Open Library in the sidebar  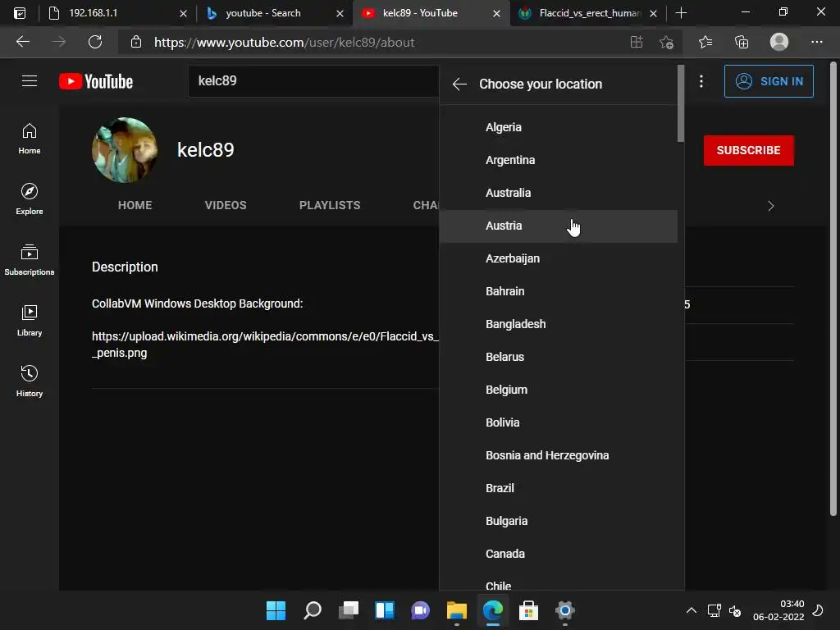pos(30,321)
